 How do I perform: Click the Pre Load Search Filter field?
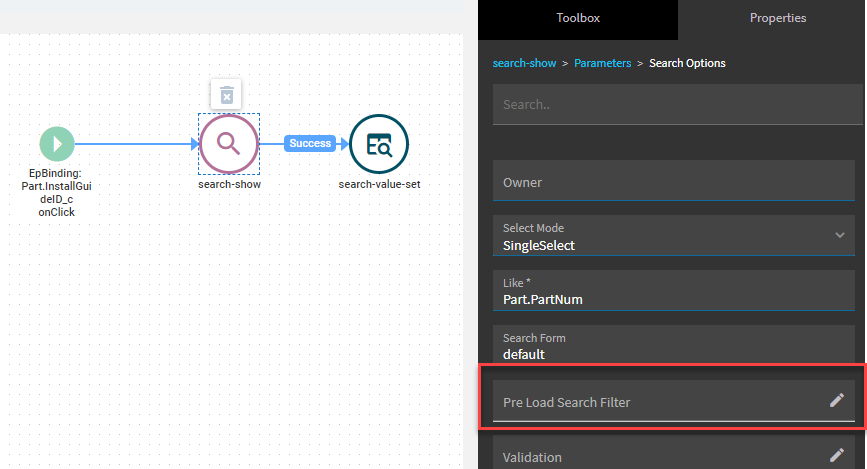click(673, 400)
